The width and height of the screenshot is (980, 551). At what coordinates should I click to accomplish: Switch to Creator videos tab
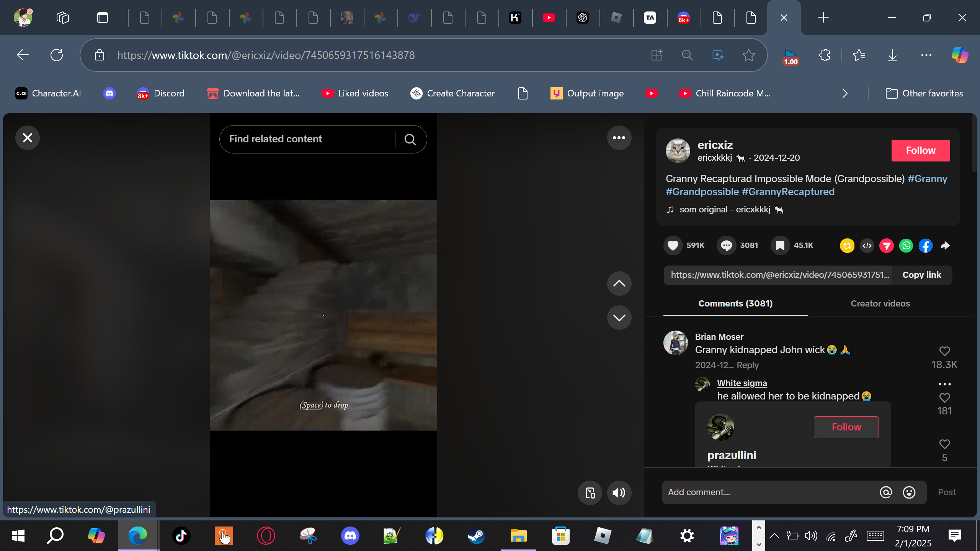880,303
